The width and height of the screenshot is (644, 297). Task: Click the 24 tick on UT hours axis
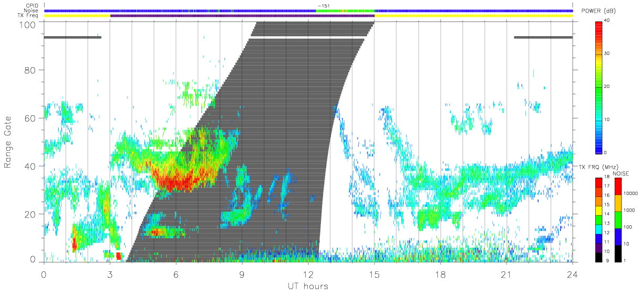click(573, 274)
